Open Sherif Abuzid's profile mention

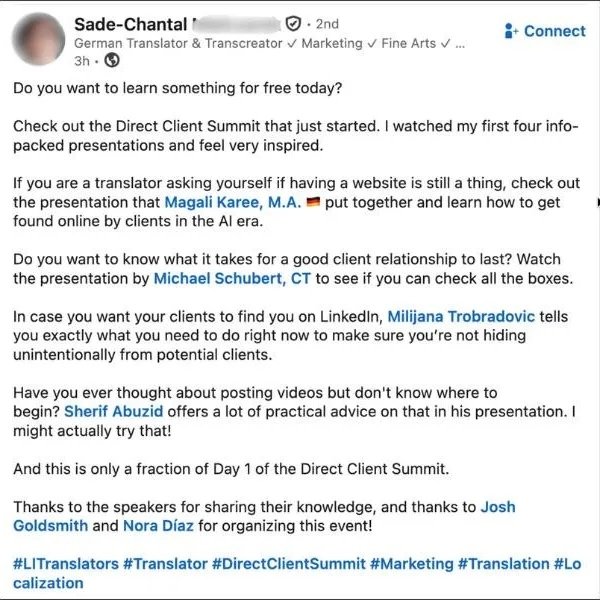(x=114, y=411)
